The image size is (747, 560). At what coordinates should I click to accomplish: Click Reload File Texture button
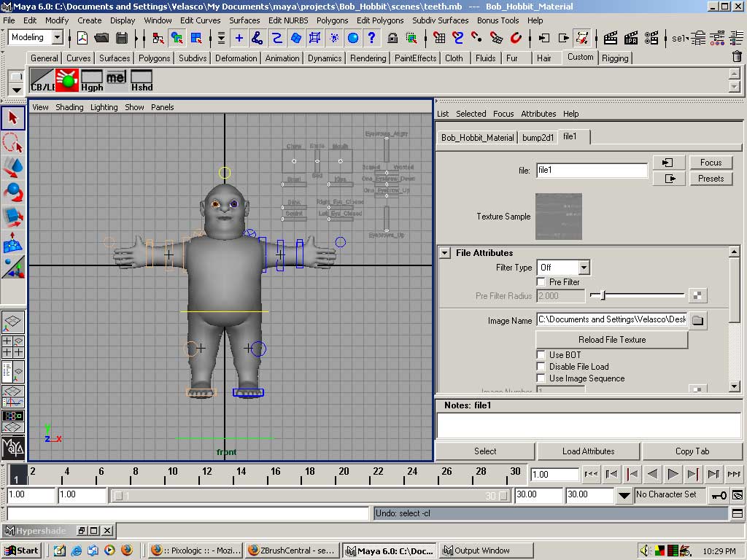(611, 340)
